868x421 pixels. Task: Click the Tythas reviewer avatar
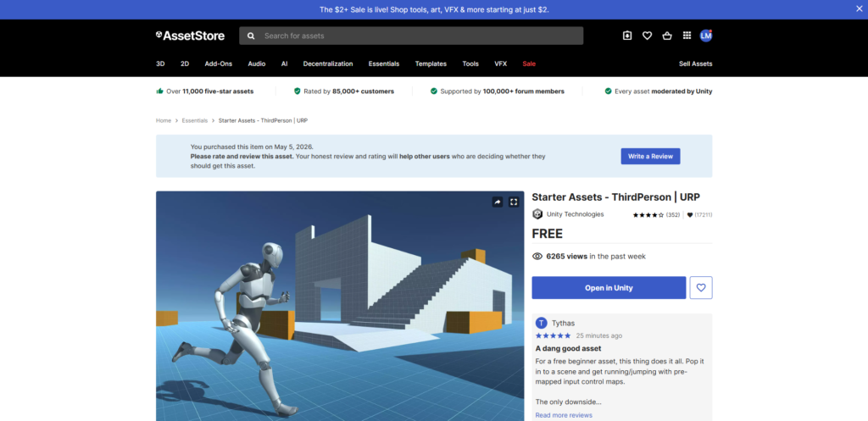point(542,323)
